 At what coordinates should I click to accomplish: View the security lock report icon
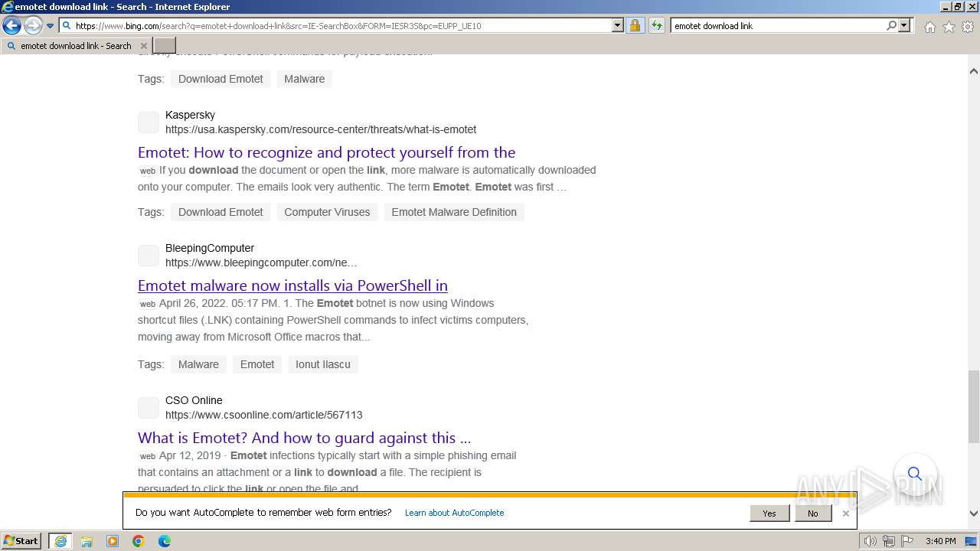[635, 25]
